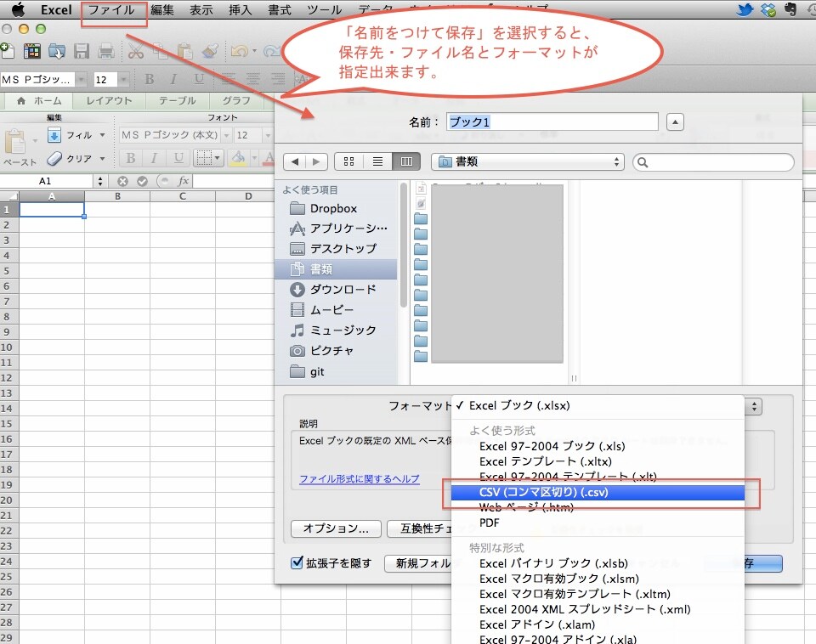The width and height of the screenshot is (816, 644).
Task: Switch to the グラフ ribbon tab
Action: coord(236,101)
